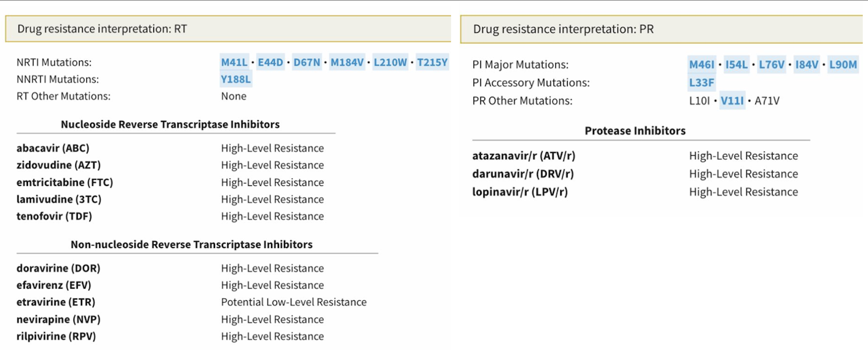Click the M46I PI major mutation
Viewport: 868px width, 350px height.
tap(702, 65)
